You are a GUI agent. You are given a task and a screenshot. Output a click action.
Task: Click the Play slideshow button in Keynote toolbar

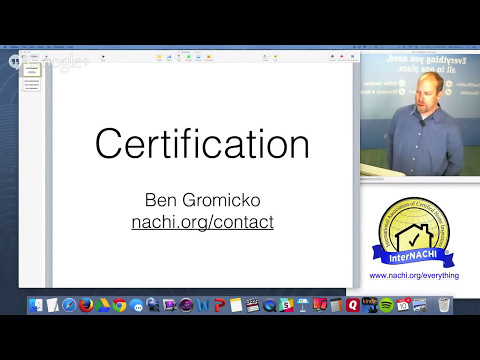[103, 58]
